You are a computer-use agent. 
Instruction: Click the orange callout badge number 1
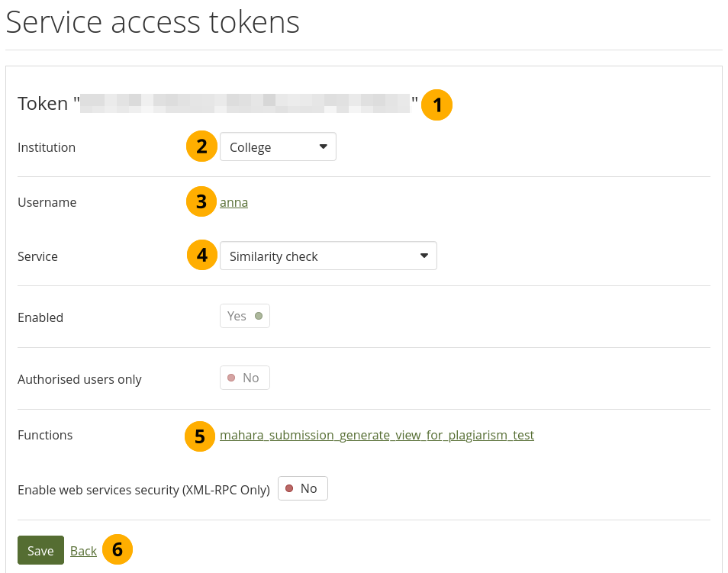click(x=437, y=105)
